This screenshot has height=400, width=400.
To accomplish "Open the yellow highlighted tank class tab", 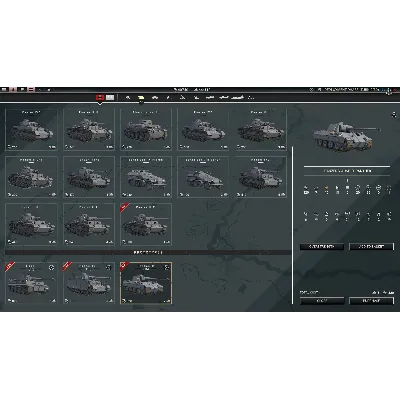I will [141, 97].
